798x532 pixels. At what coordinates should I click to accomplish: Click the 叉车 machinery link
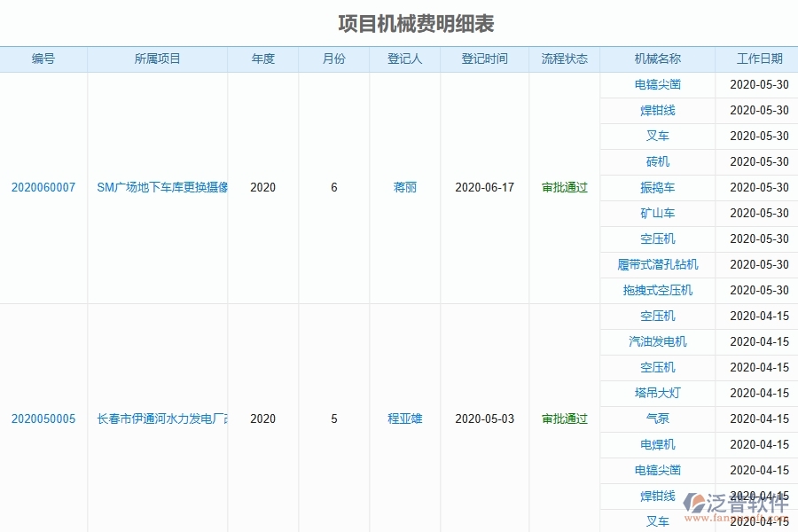[656, 136]
